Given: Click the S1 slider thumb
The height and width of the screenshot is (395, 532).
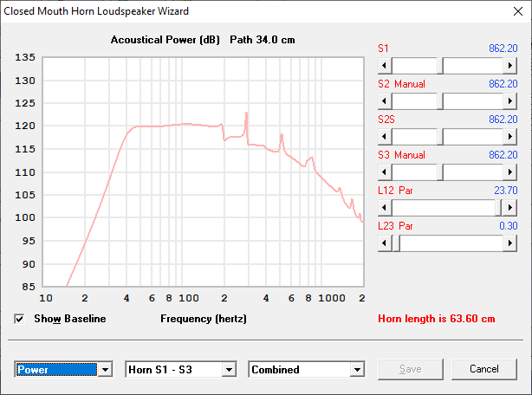Looking at the screenshot, I should point(440,66).
